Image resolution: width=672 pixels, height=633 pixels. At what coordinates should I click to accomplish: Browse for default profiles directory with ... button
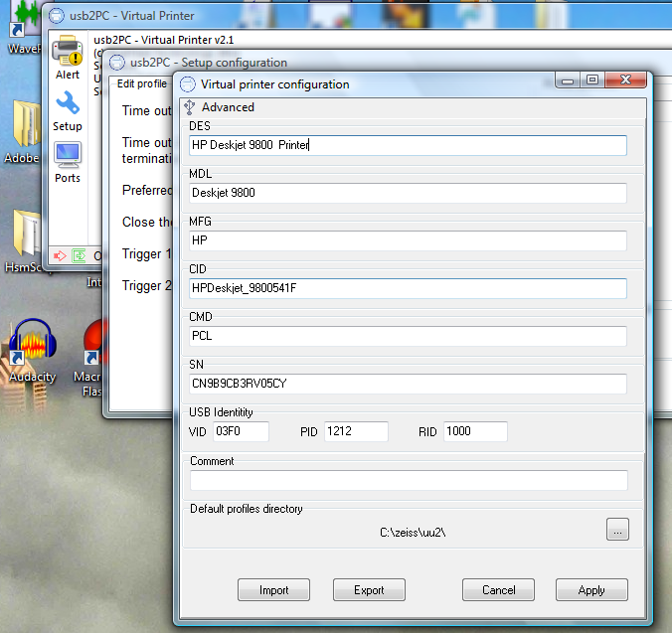pyautogui.click(x=617, y=530)
